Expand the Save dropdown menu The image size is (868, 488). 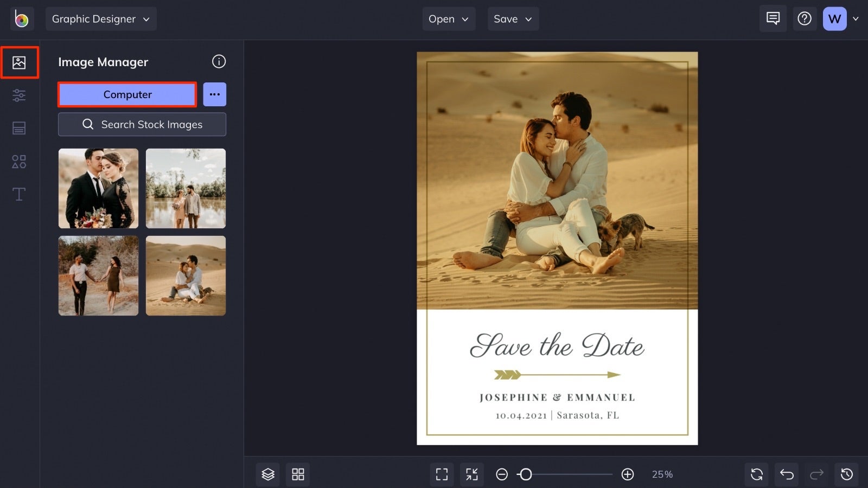pyautogui.click(x=513, y=19)
